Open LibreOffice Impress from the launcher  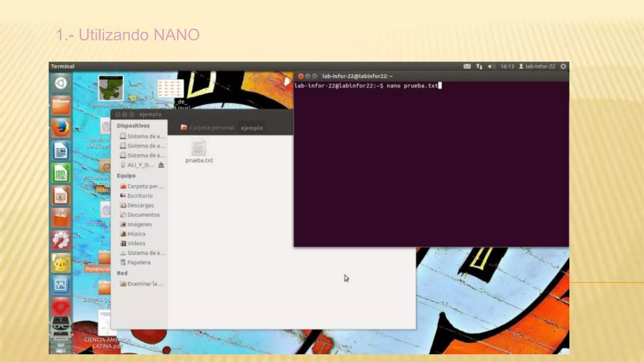point(61,196)
